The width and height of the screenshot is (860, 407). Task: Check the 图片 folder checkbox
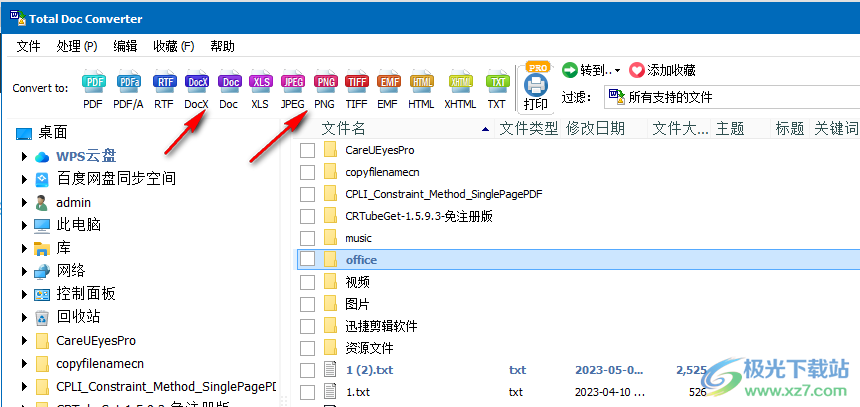tap(308, 304)
